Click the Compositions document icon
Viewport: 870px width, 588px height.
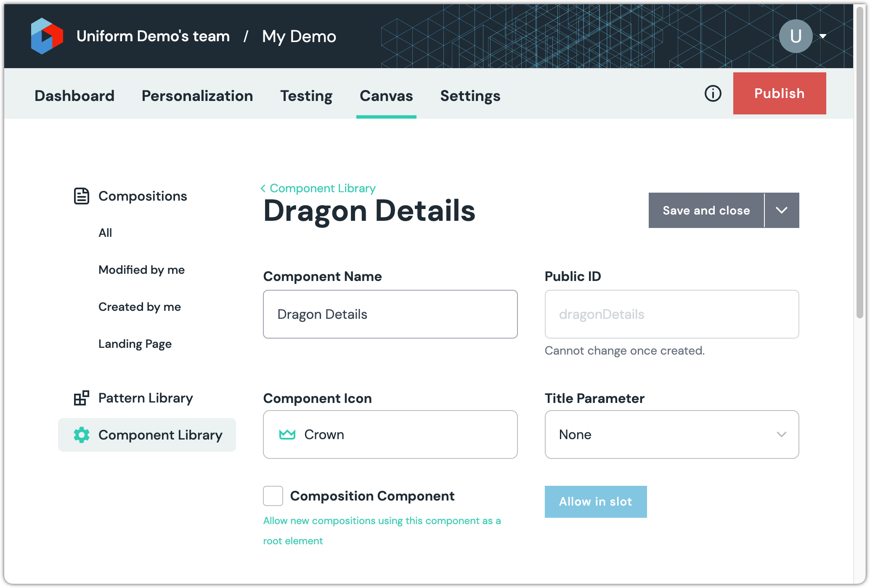pyautogui.click(x=81, y=196)
